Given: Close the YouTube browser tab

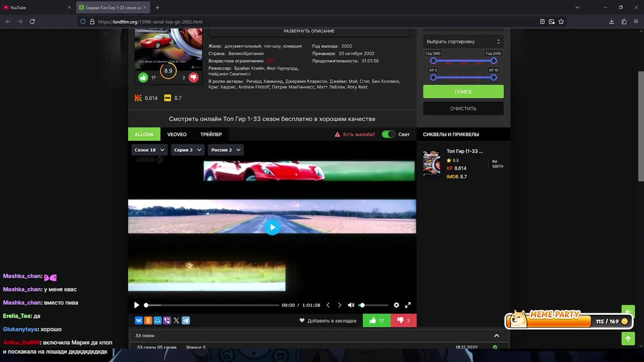Looking at the screenshot, I should [x=69, y=8].
